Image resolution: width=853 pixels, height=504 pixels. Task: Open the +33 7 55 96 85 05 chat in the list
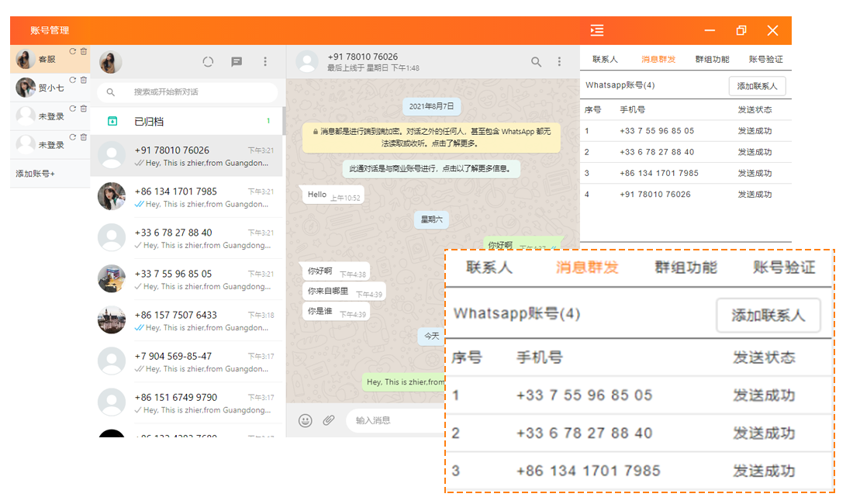(186, 279)
